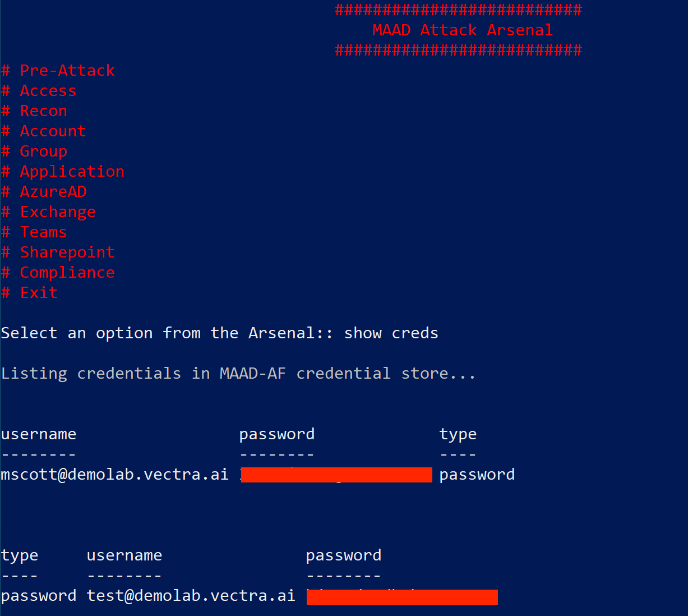Select the AzureAD option
This screenshot has height=616, width=688.
pos(53,192)
